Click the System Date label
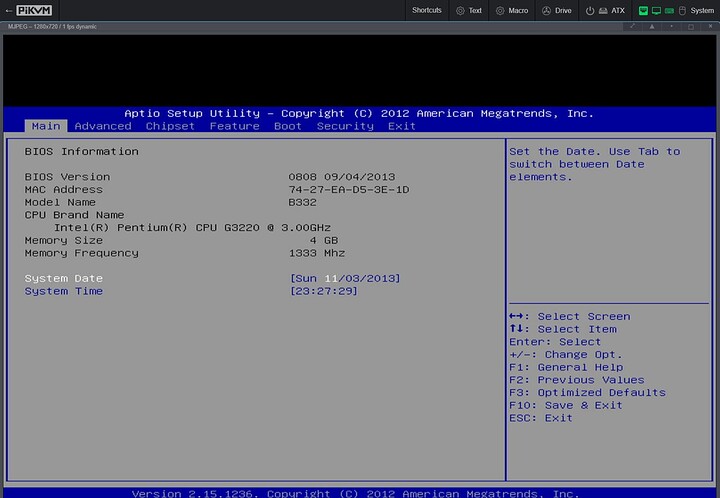Viewport: 720px width, 498px height. pos(64,278)
